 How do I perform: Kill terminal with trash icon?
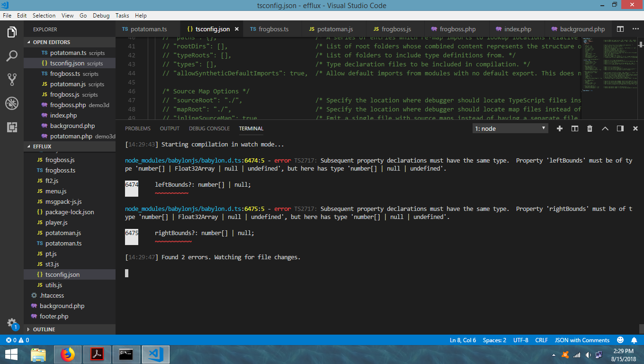[590, 128]
